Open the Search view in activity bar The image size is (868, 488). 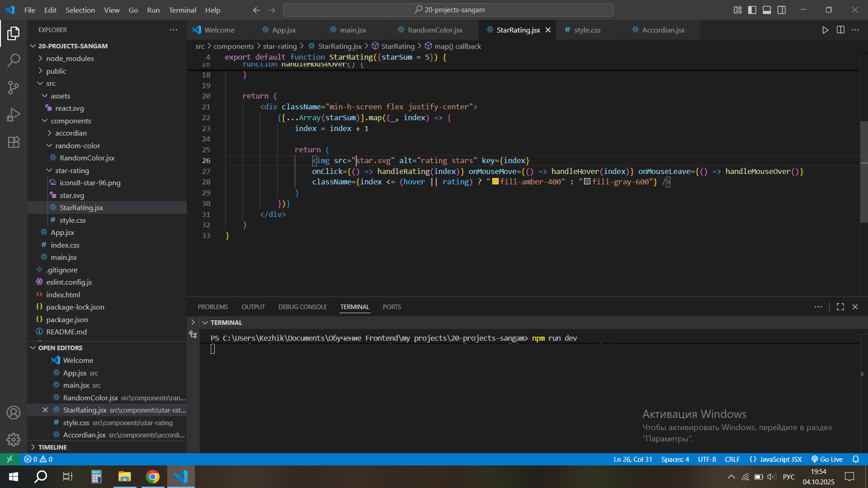(x=14, y=60)
